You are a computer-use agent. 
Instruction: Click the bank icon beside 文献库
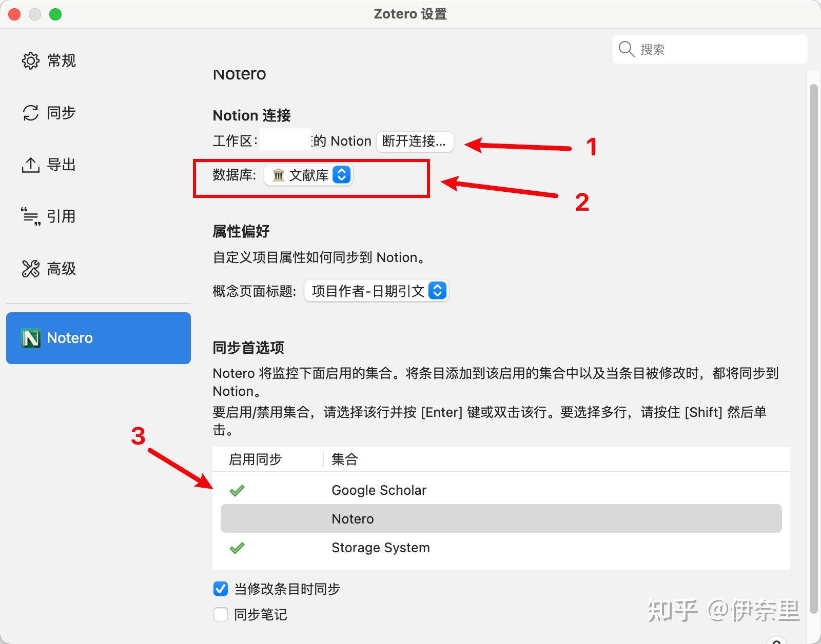pyautogui.click(x=278, y=175)
